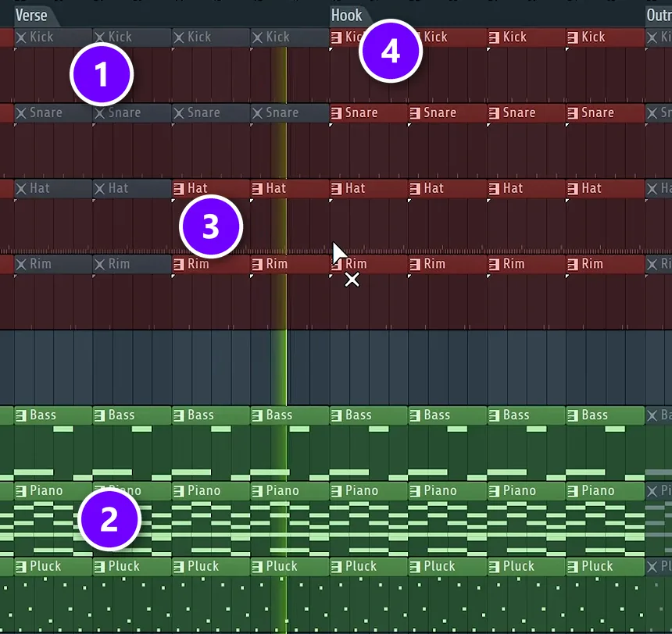Select Verse's second muted Hat clip name

(118, 188)
